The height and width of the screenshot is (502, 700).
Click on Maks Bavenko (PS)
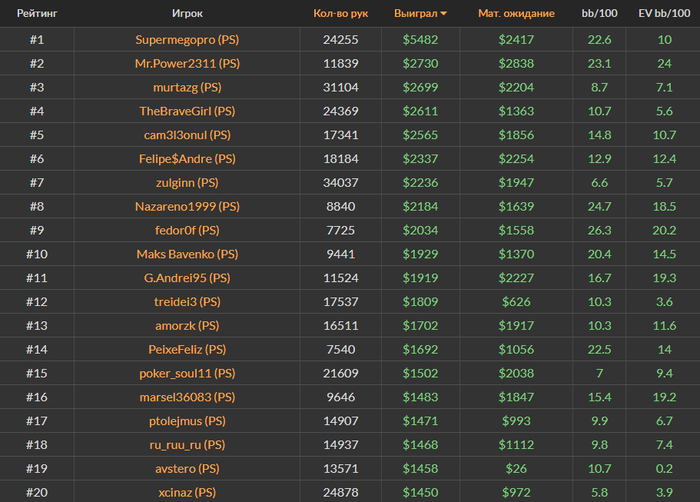[187, 254]
